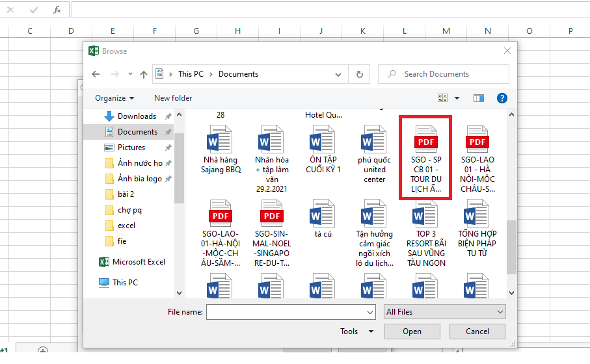Select Tận hưởng cảm giác ngồi xích lô file
The height and width of the screenshot is (364, 590).
(374, 233)
